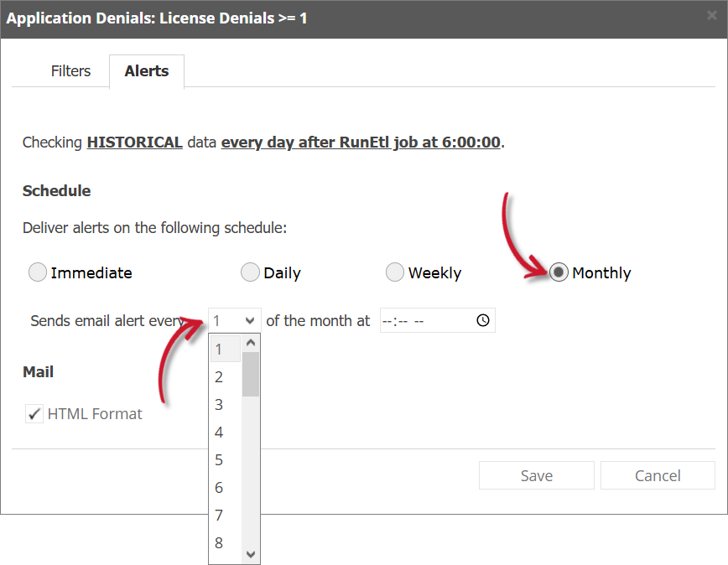Uncheck the HTML Format option
This screenshot has width=728, height=565.
(x=34, y=413)
